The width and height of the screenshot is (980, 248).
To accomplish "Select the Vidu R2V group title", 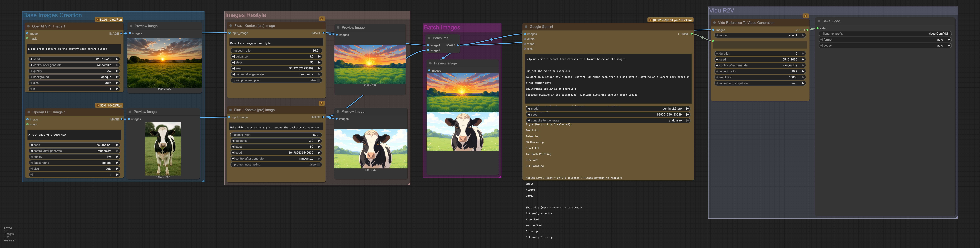I will (x=722, y=11).
